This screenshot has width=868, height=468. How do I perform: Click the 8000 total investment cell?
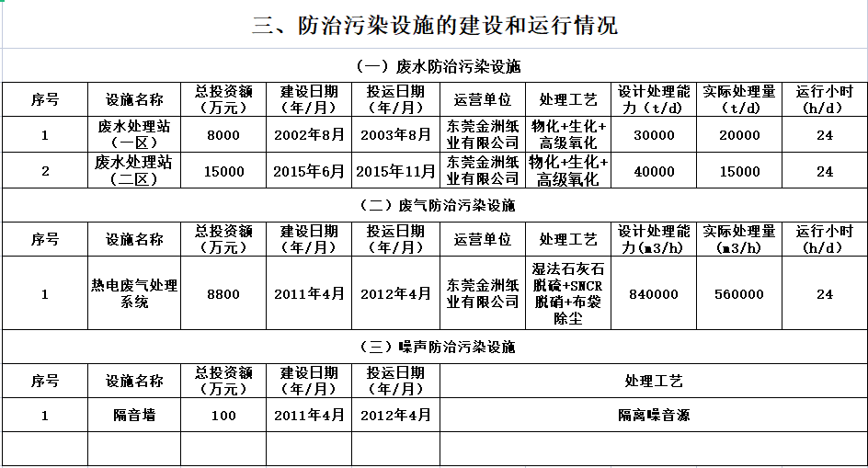click(223, 135)
